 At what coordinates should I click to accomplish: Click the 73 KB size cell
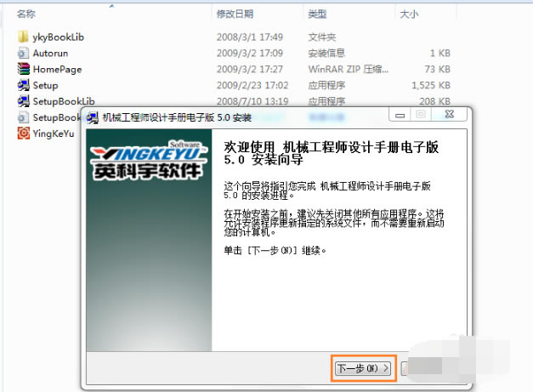(437, 69)
